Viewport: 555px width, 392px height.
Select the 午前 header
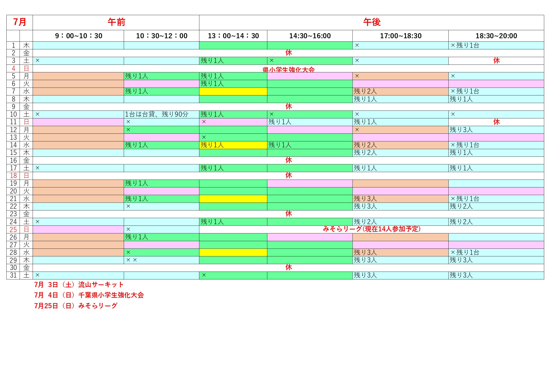coord(116,22)
